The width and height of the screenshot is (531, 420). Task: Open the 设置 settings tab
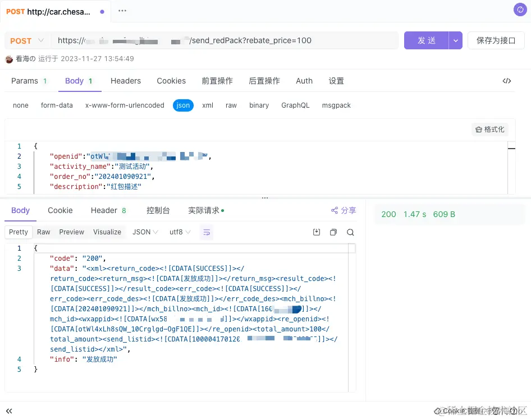tap(336, 81)
